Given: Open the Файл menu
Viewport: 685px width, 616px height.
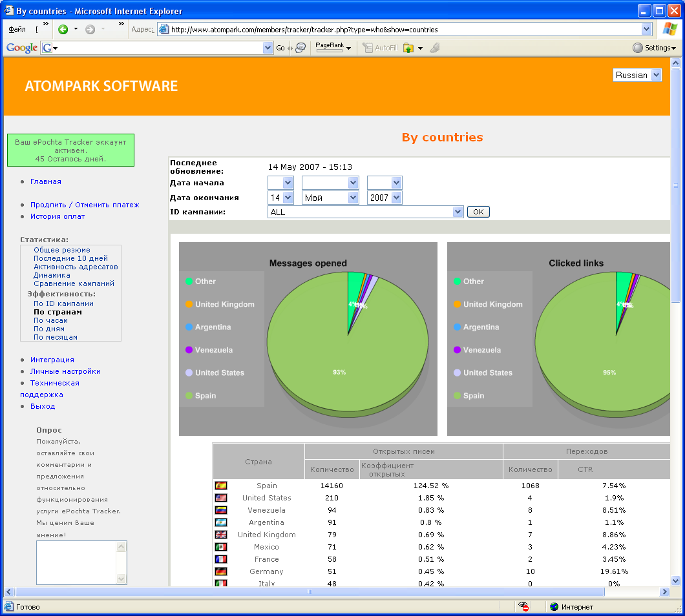Looking at the screenshot, I should point(17,29).
